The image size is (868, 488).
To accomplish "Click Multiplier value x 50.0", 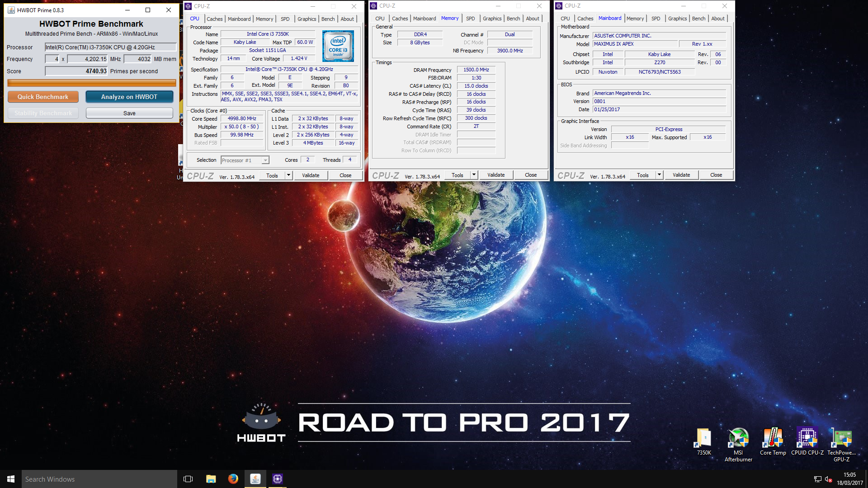I will 242,127.
